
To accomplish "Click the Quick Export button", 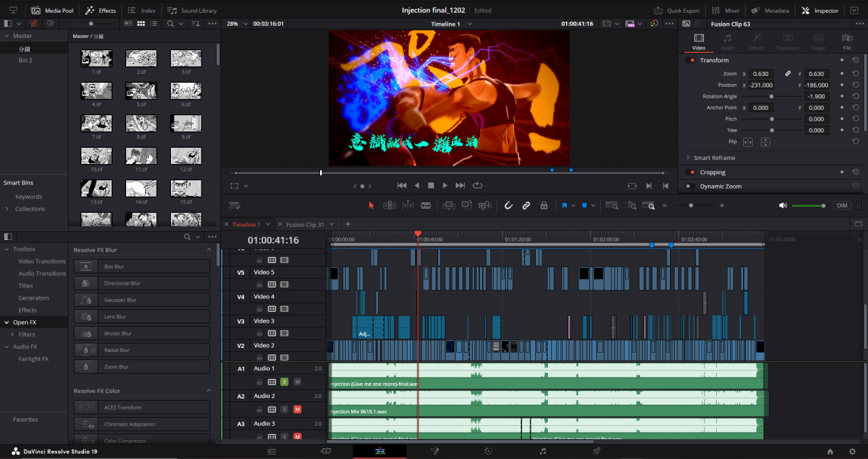I will (x=676, y=11).
